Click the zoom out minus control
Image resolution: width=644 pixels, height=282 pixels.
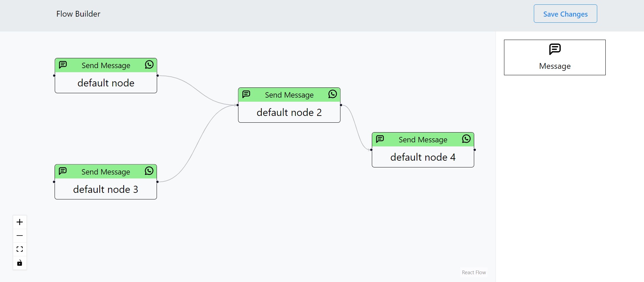[20, 236]
